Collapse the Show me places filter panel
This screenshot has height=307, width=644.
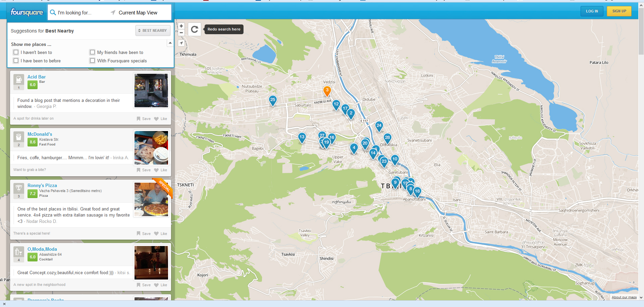pos(170,43)
